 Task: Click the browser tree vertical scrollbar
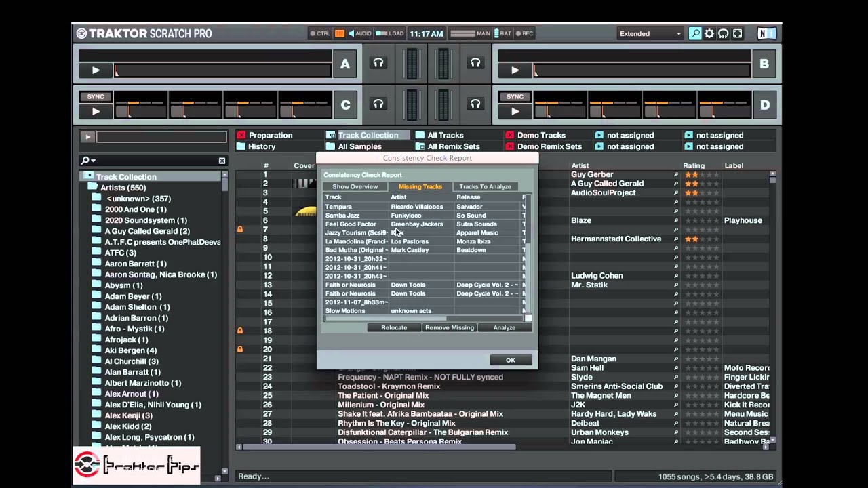224,322
